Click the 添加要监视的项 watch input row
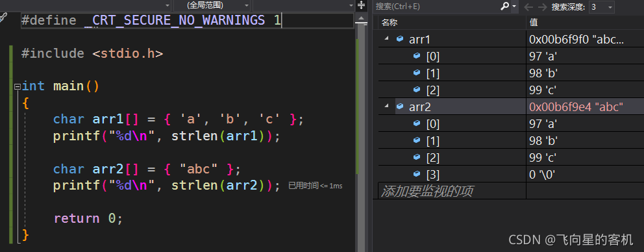 (452, 191)
